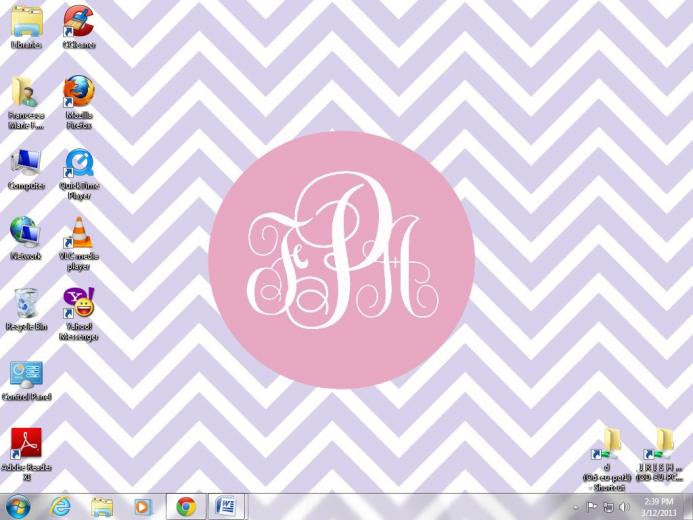
Task: Open the CCleaner desktop shortcut
Action: click(x=78, y=21)
